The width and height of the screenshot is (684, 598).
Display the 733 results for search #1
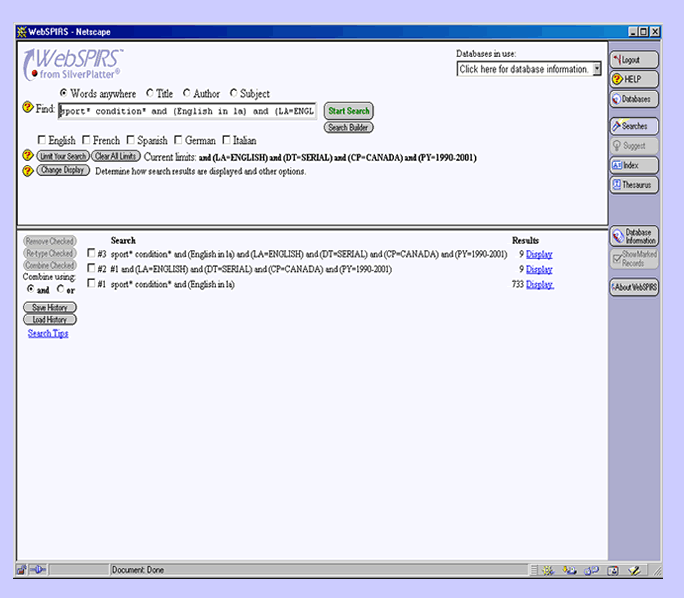coord(540,285)
